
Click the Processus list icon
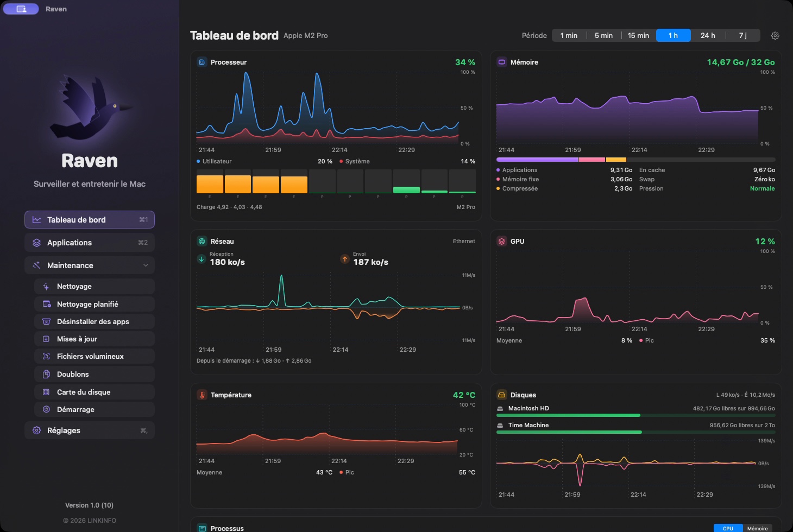click(202, 528)
